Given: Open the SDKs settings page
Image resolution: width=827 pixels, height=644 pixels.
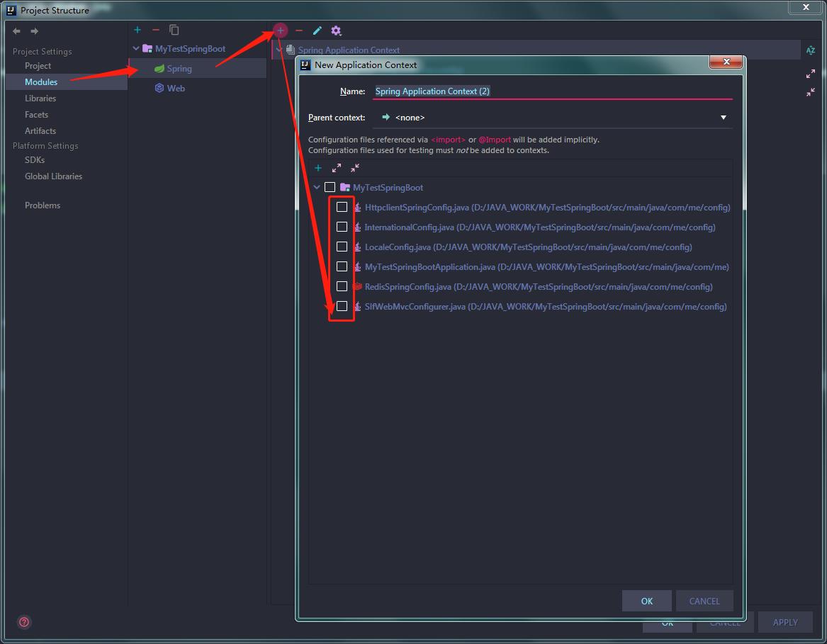Looking at the screenshot, I should tap(34, 160).
